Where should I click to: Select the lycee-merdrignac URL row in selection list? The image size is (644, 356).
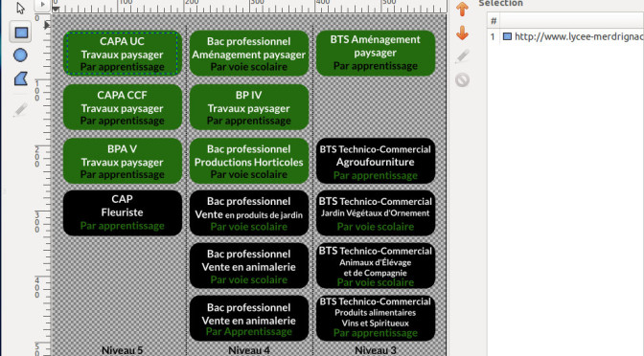click(x=565, y=36)
